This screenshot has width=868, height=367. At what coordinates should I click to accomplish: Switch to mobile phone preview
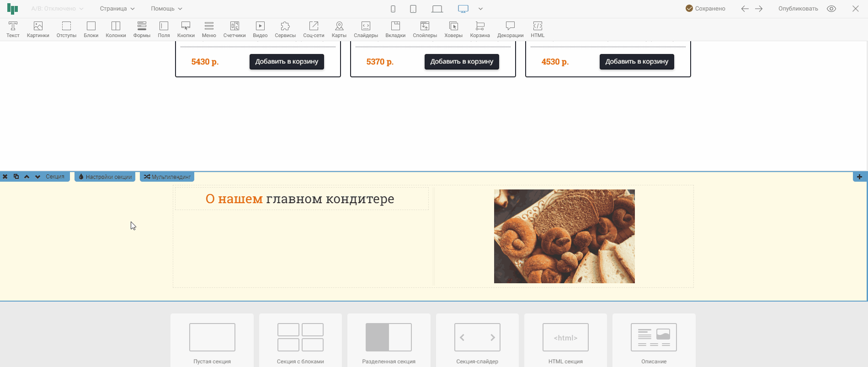point(393,9)
